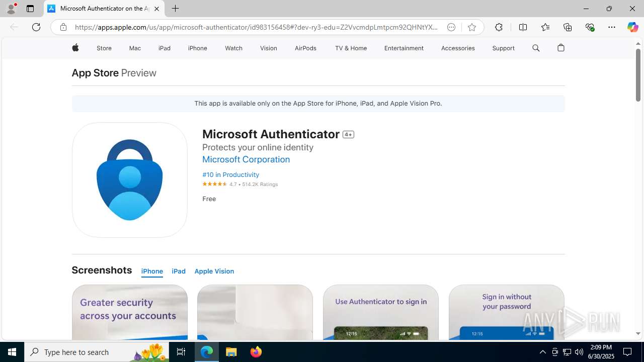Open the Entertainment menu
Viewport: 644px width, 362px height.
(x=404, y=48)
